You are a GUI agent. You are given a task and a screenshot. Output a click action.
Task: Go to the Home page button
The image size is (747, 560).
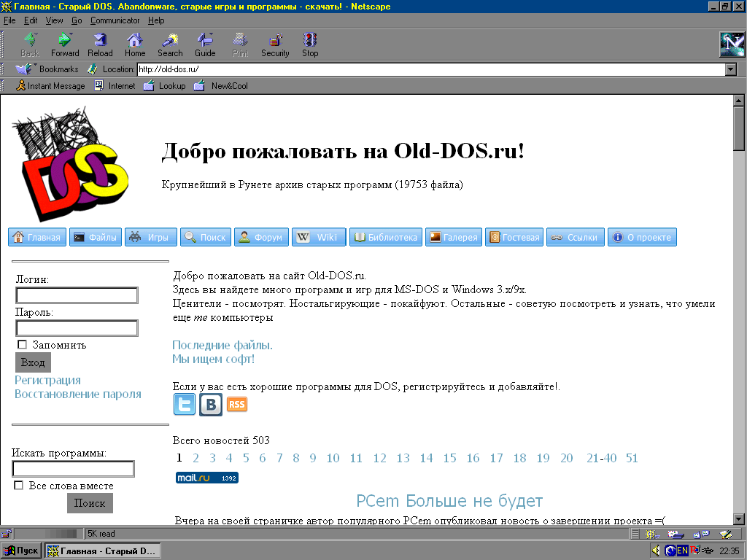pos(135,44)
